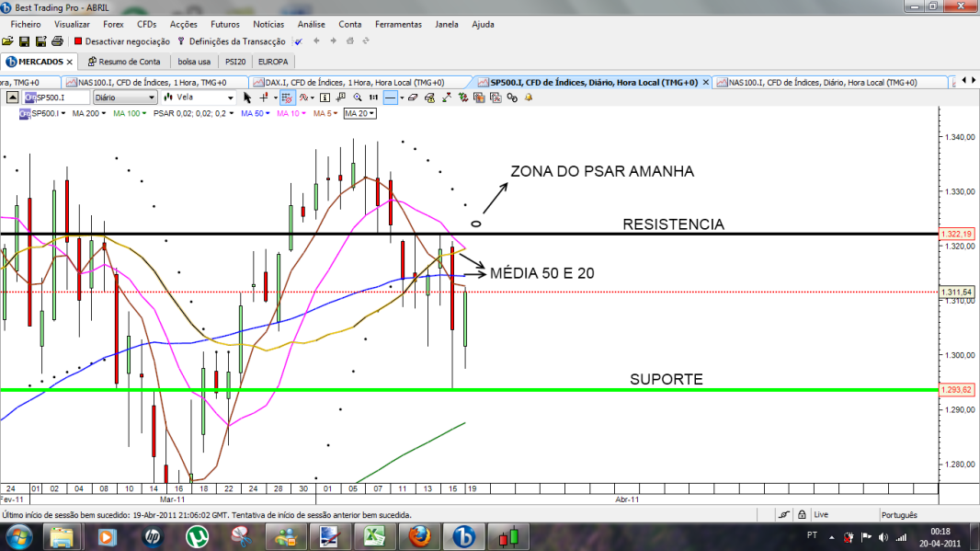
Task: Click the 1:1 scale reset icon
Action: coord(374,98)
